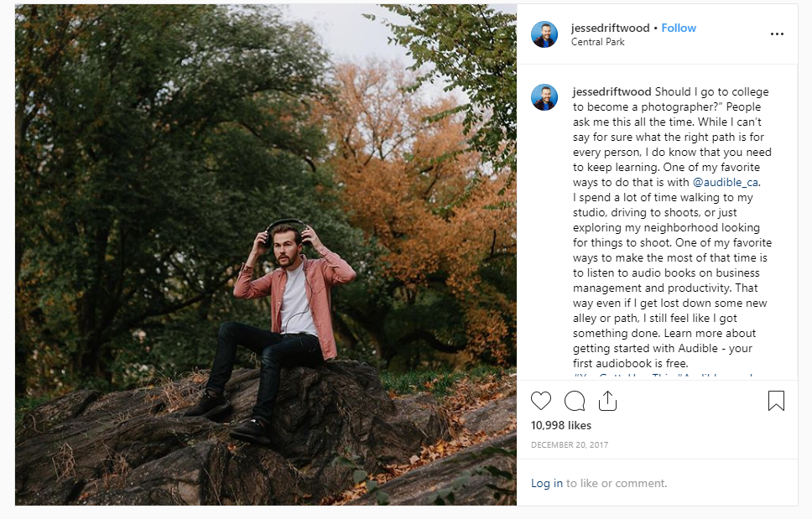Click the "to like or comment" prompt text

pyautogui.click(x=617, y=483)
